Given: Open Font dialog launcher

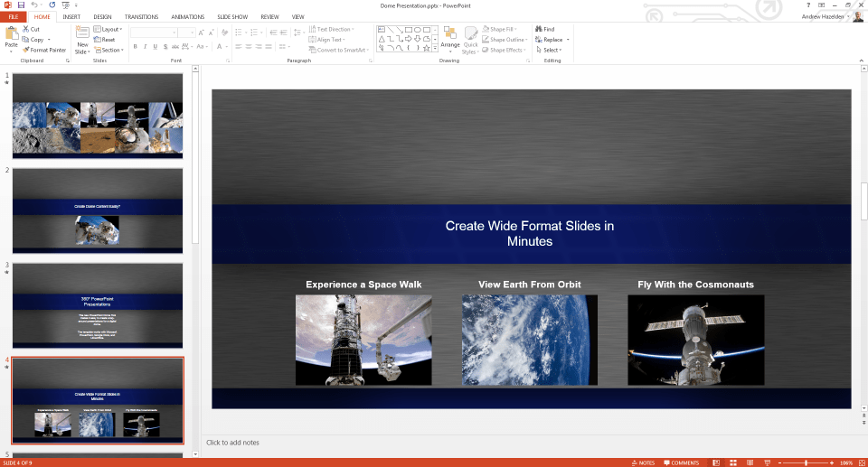Looking at the screenshot, I should 228,61.
